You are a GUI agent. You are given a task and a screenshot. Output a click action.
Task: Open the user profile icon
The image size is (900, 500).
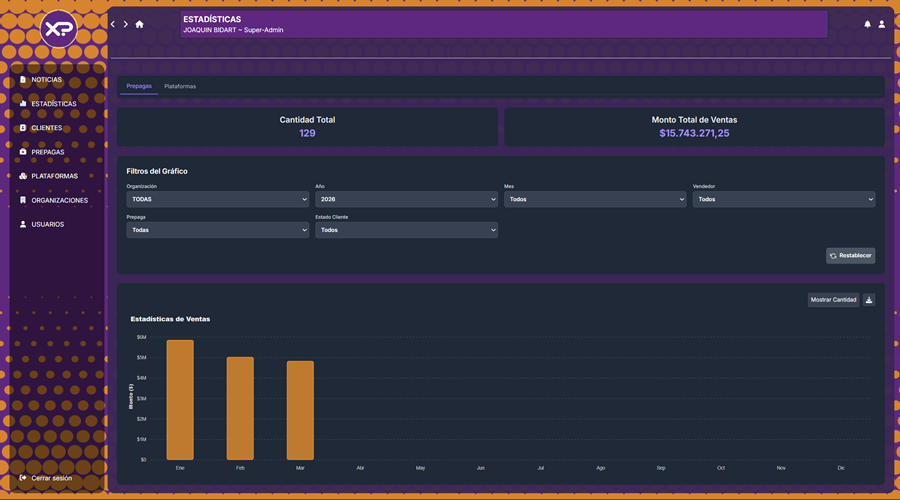[x=881, y=24]
